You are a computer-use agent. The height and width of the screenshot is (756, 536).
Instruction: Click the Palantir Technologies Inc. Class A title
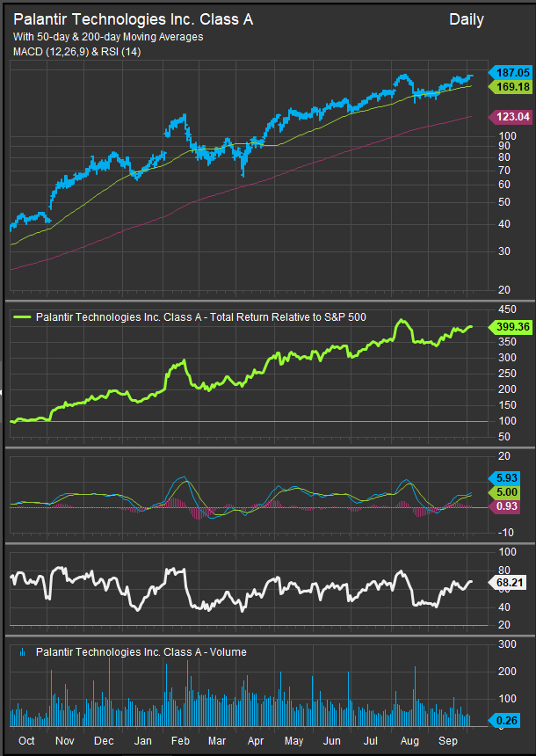coord(133,19)
